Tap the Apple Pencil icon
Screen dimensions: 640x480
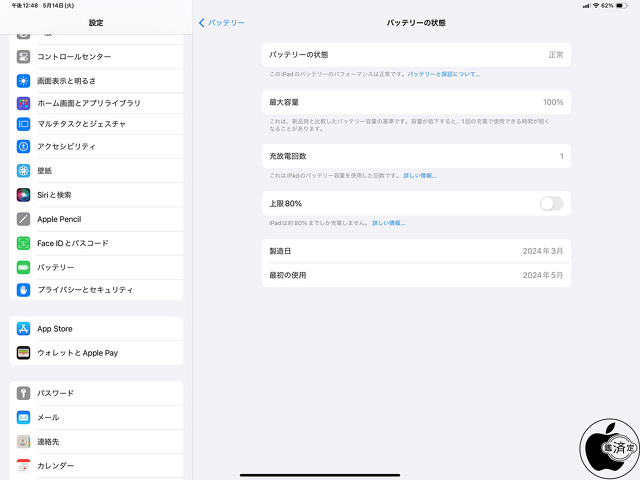(23, 219)
